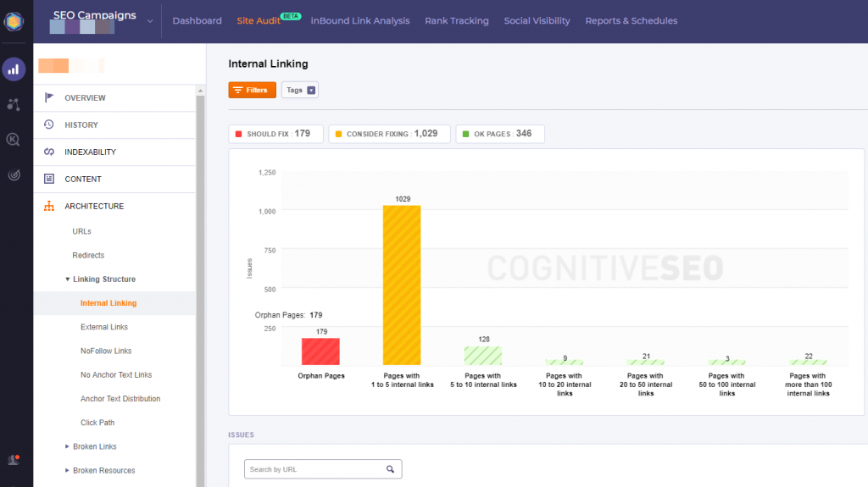Switch to the Rank Tracking tab
868x487 pixels.
456,21
